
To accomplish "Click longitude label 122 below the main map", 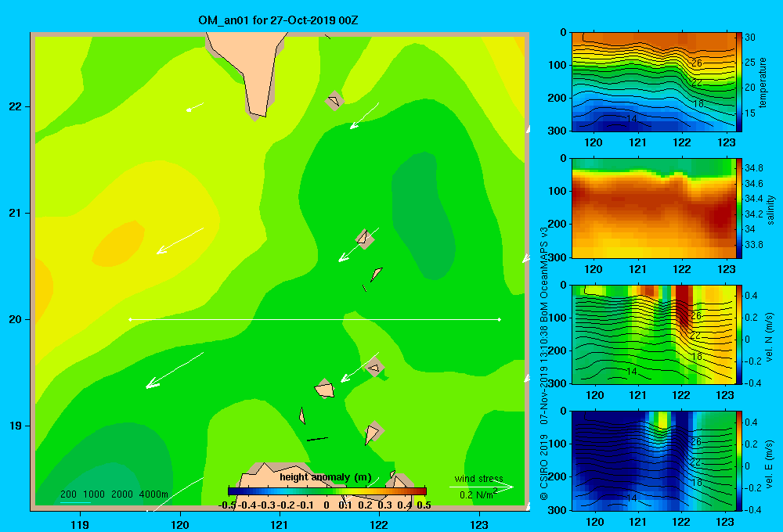I will [379, 524].
